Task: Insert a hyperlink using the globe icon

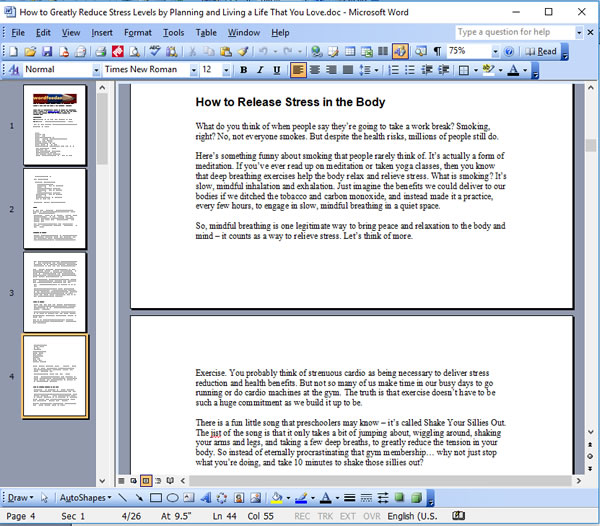Action: (x=316, y=51)
